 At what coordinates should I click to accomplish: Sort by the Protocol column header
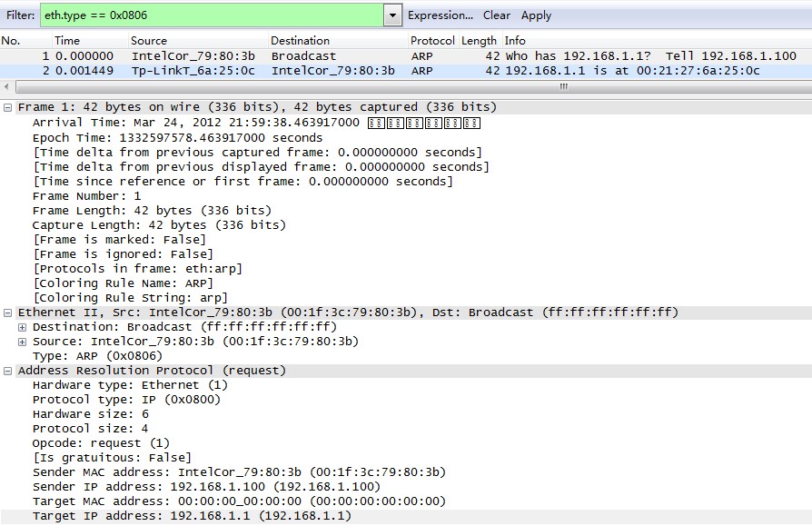pyautogui.click(x=432, y=41)
